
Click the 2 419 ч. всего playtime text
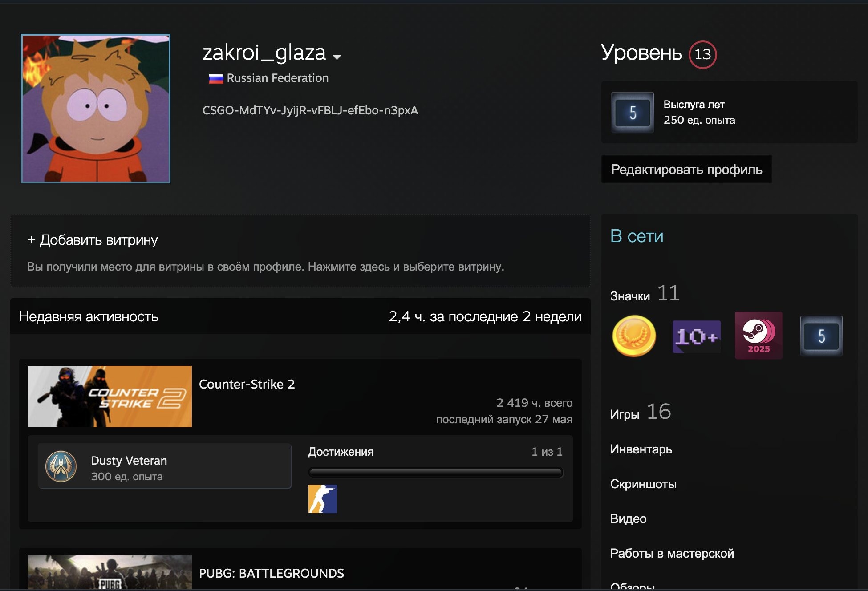[x=535, y=403]
